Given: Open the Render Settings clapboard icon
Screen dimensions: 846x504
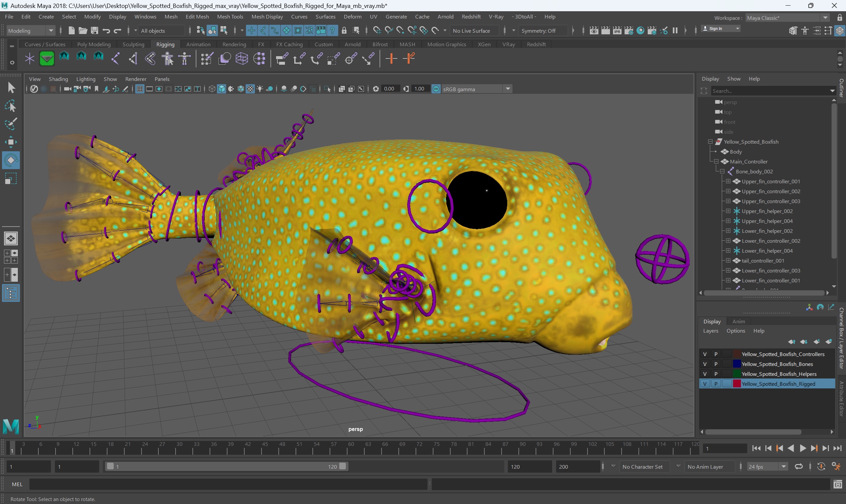Looking at the screenshot, I should 629,31.
